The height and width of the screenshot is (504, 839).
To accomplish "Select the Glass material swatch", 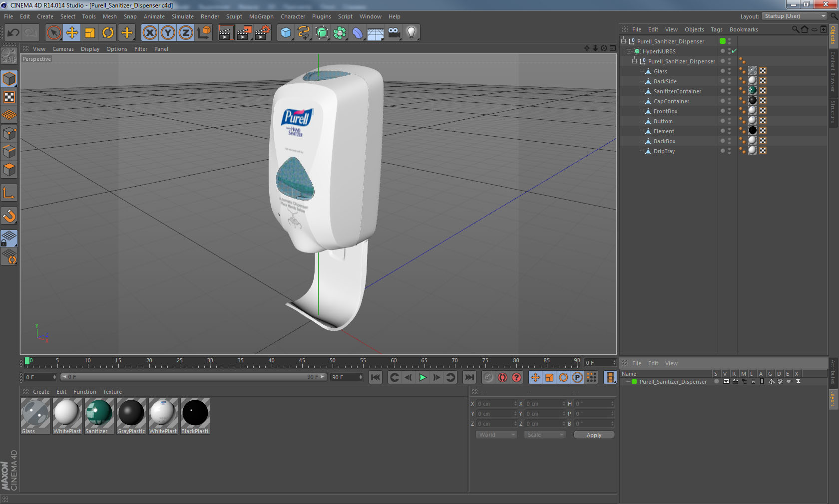I will 35,416.
